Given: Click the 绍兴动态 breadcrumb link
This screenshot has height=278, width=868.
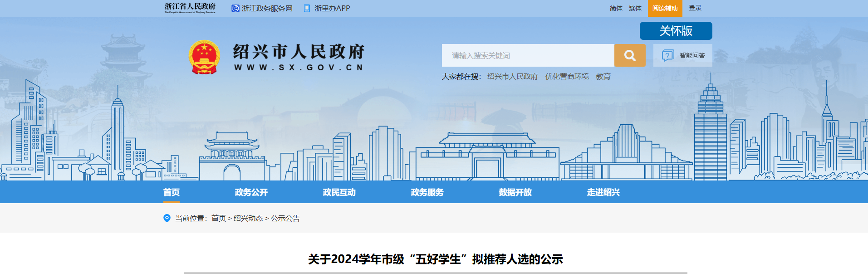Looking at the screenshot, I should point(248,218).
